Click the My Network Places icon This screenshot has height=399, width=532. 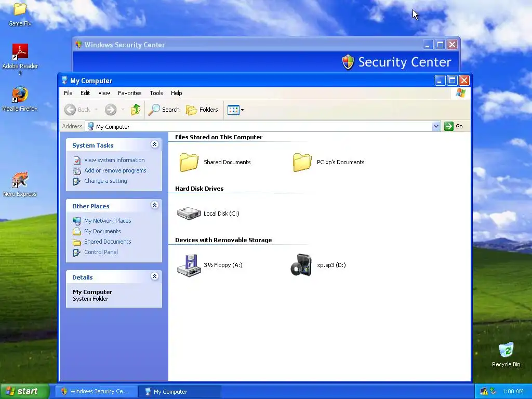pyautogui.click(x=77, y=221)
